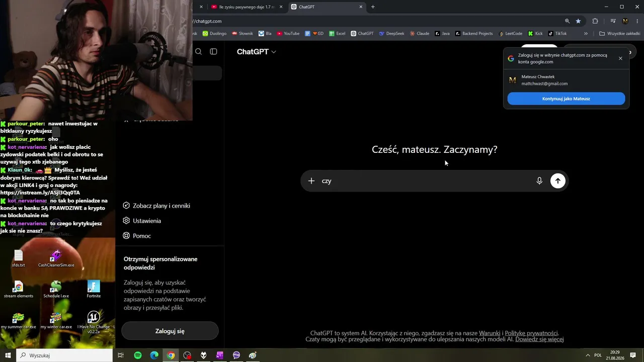Select the CashCleanerSim.exe desktop icon

click(x=56, y=258)
